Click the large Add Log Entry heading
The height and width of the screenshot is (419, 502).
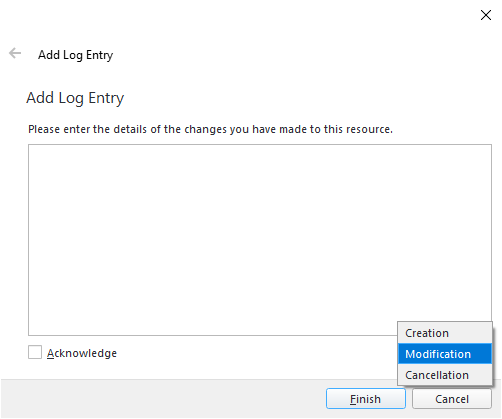click(x=75, y=98)
